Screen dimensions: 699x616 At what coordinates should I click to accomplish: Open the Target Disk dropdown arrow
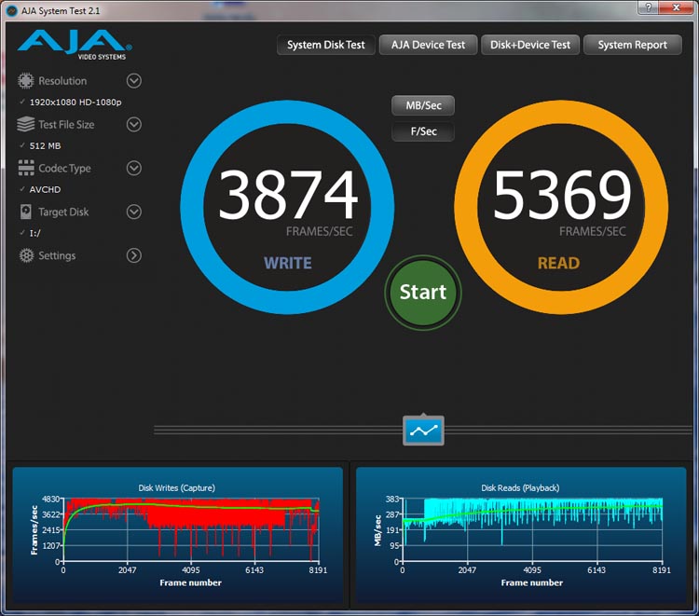point(133,212)
